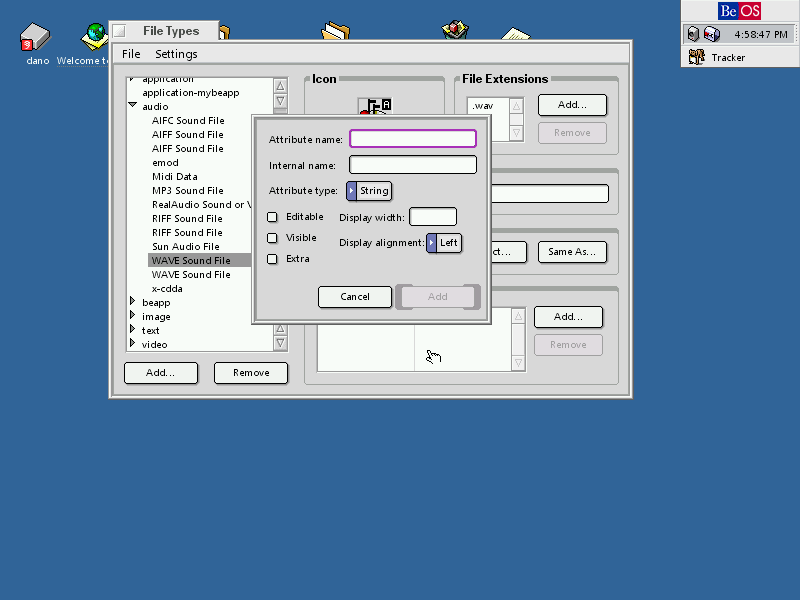
Task: Open the Settings menu
Action: [x=176, y=54]
